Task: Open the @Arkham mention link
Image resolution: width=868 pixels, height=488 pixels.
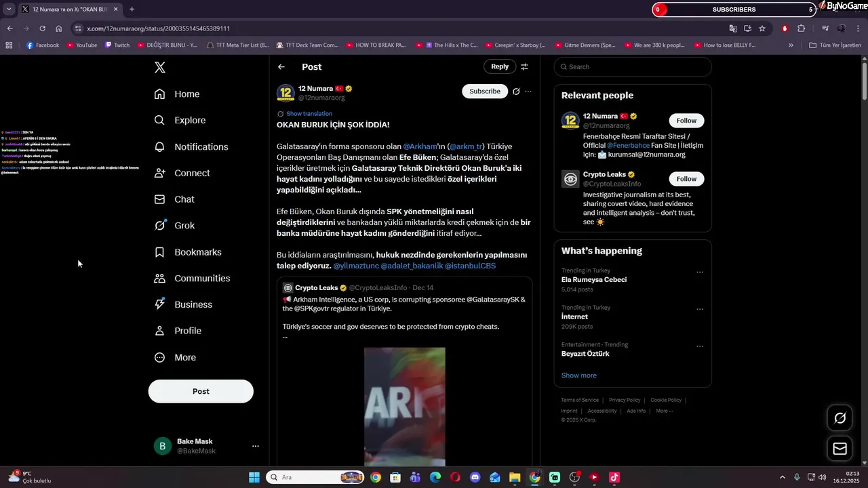Action: (420, 146)
